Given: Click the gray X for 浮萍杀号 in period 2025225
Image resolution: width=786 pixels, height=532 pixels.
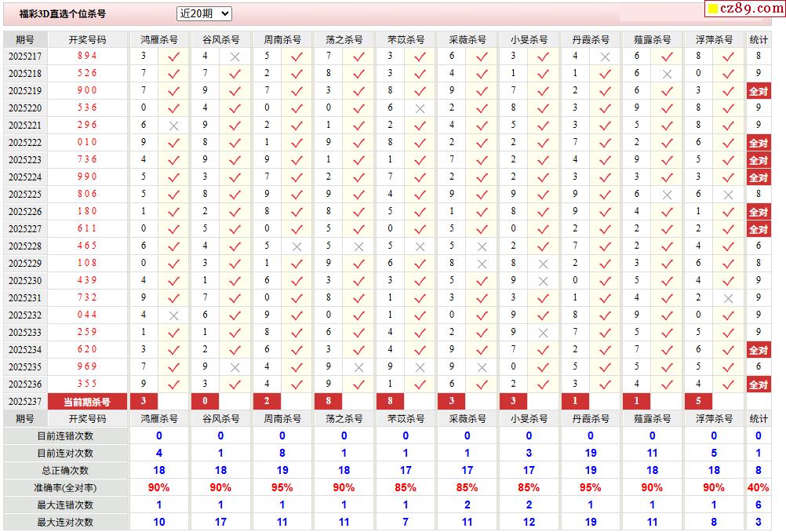Looking at the screenshot, I should coord(729,195).
